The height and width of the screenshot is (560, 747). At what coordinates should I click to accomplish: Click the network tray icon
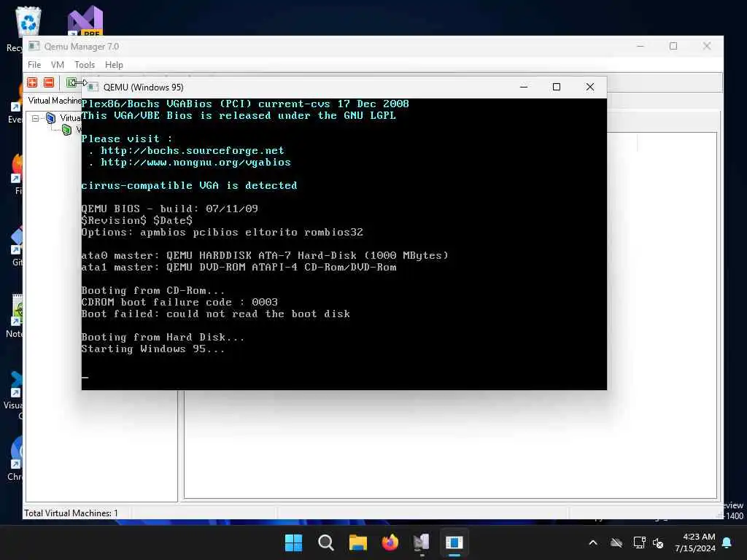click(x=639, y=542)
